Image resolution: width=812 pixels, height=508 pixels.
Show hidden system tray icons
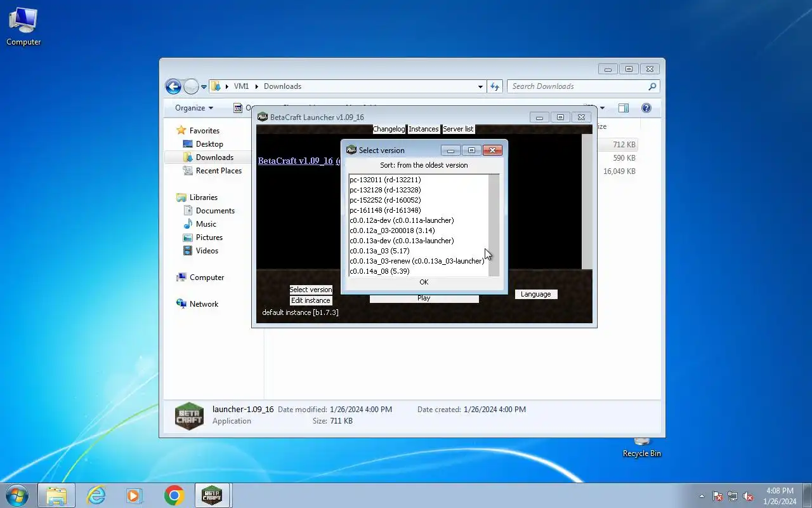coord(702,496)
